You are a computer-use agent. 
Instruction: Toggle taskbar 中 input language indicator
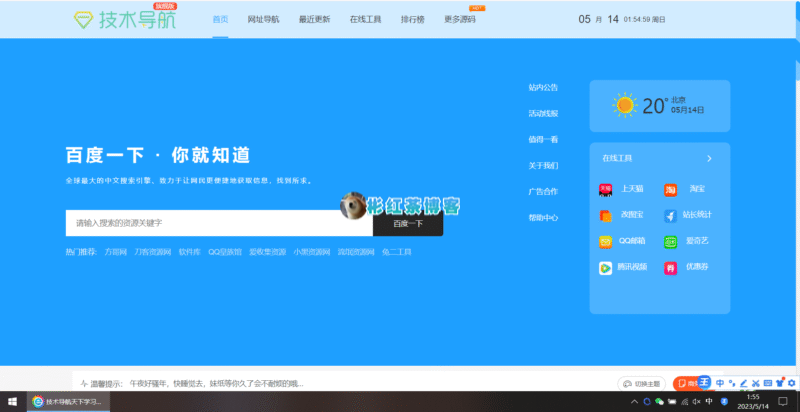point(709,401)
